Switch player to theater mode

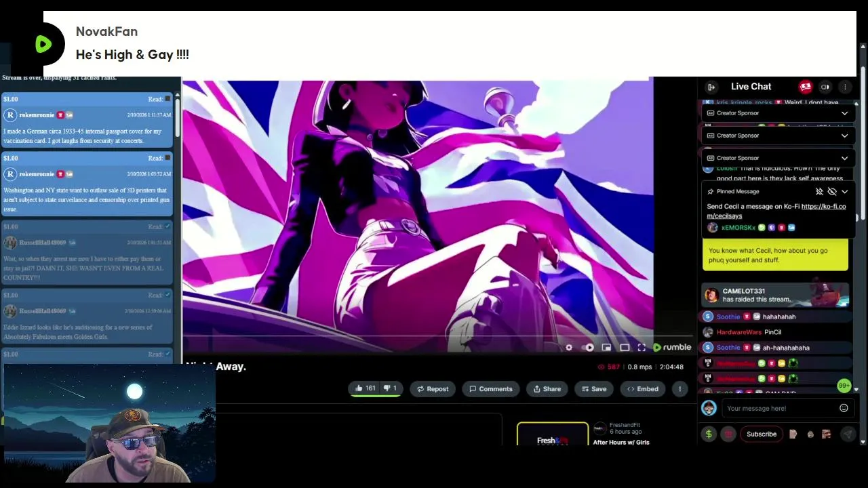pos(625,348)
